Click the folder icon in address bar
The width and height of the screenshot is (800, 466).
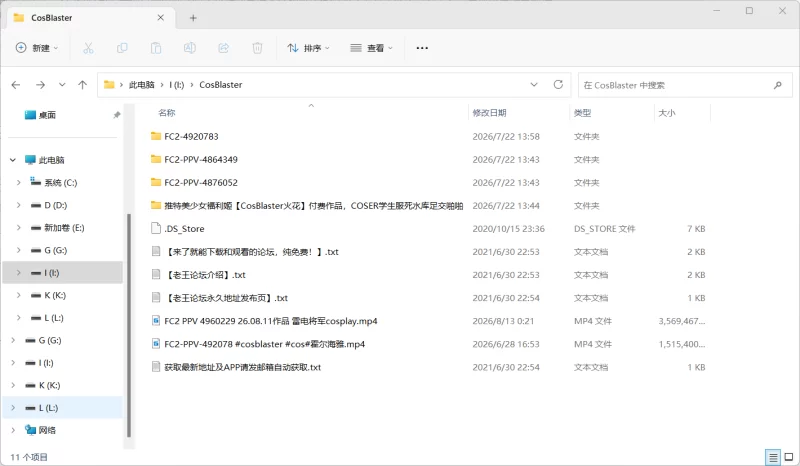click(109, 85)
